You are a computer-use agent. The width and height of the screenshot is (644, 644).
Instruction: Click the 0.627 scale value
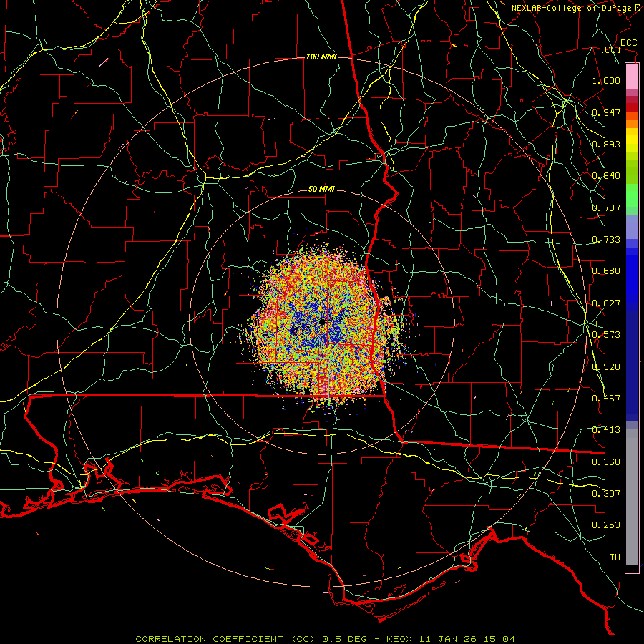[606, 303]
